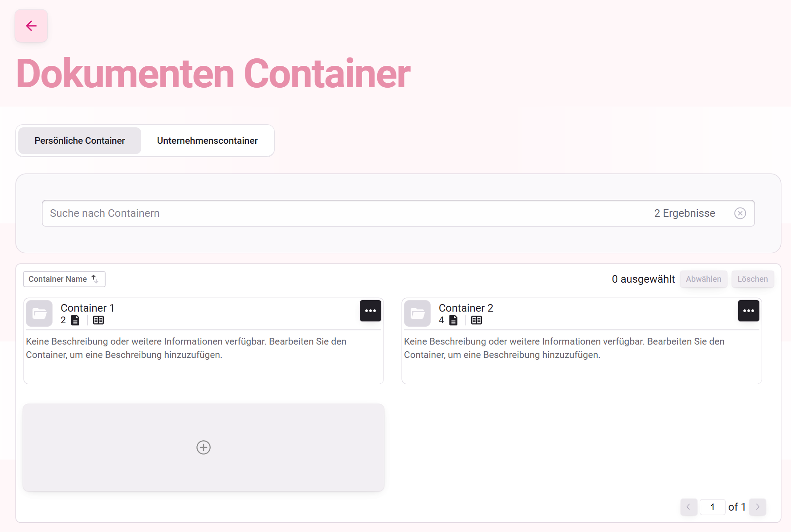Clear the container search field
Screen dimensions: 791x532
tap(740, 213)
